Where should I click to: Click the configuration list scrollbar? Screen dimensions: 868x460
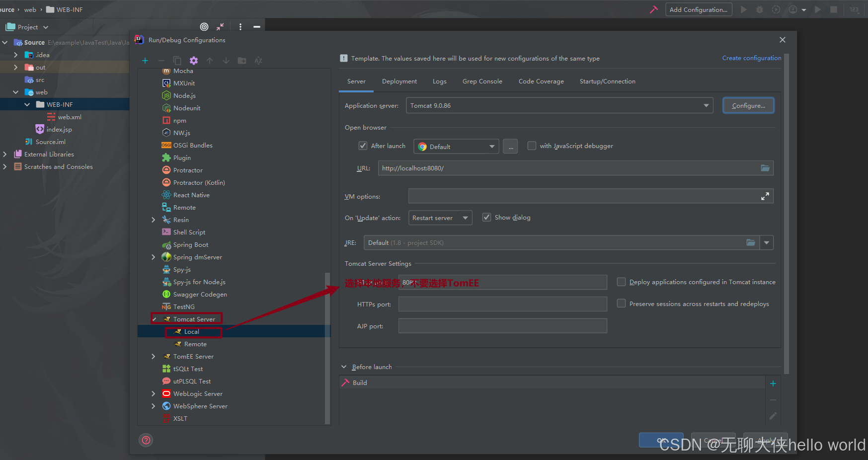[x=327, y=348]
